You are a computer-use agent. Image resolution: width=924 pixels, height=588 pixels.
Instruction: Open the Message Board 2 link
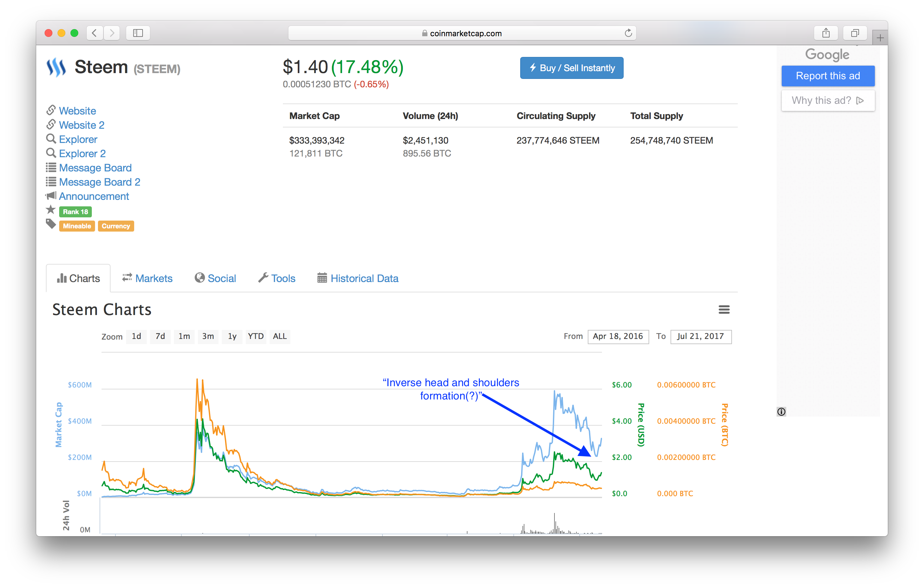[100, 182]
